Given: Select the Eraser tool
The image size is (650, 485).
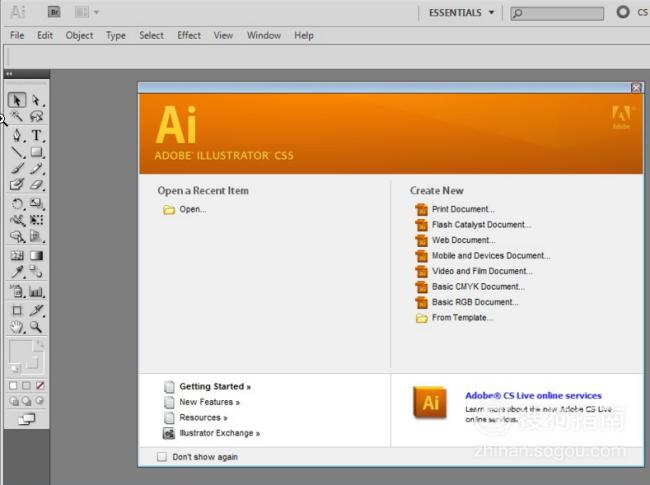Looking at the screenshot, I should [36, 184].
